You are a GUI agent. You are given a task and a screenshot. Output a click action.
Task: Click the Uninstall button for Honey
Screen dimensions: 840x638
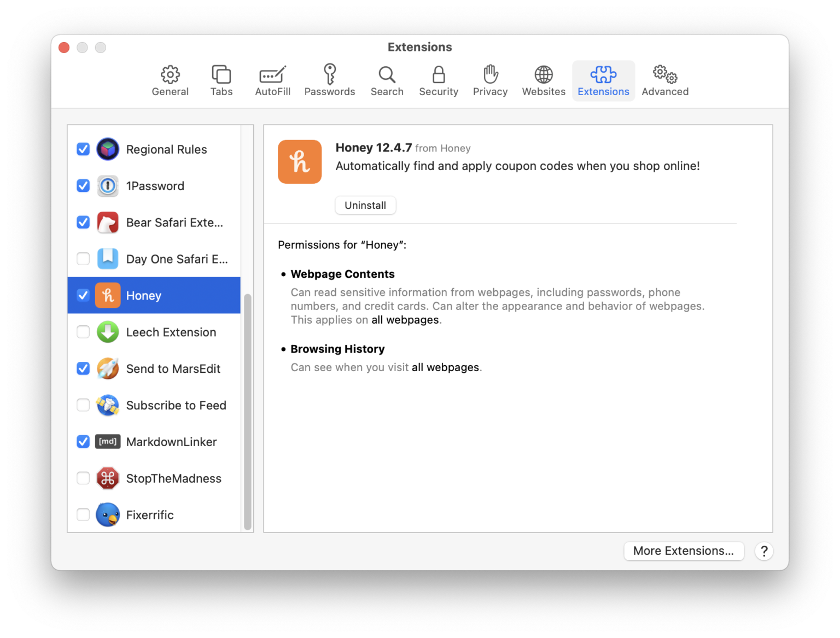point(365,205)
